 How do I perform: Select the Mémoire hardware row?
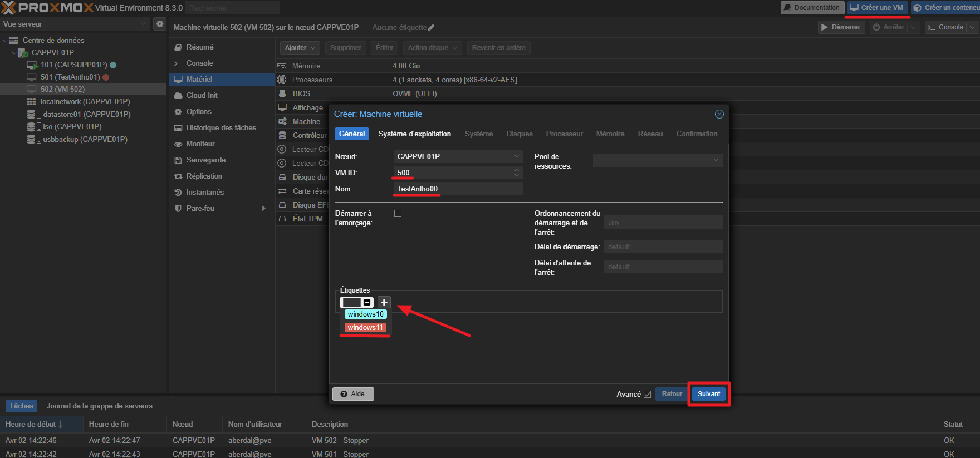click(628, 66)
